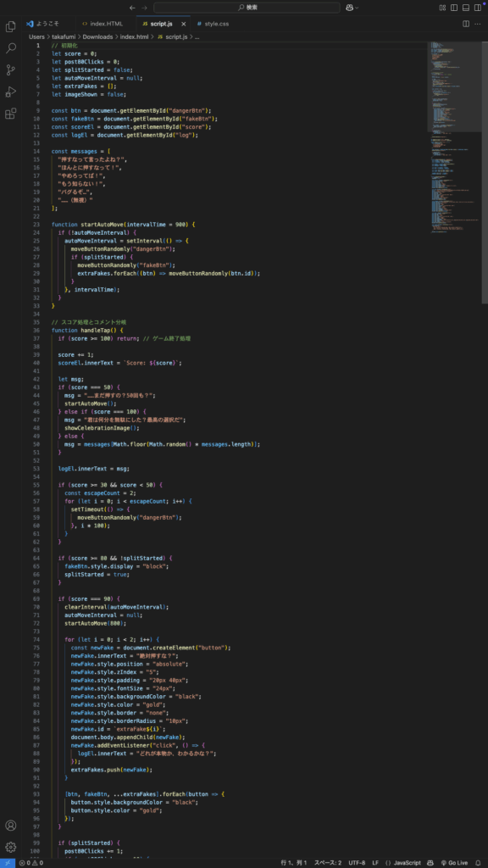This screenshot has height=868, width=488.
Task: Open the Extensions view
Action: (x=10, y=114)
